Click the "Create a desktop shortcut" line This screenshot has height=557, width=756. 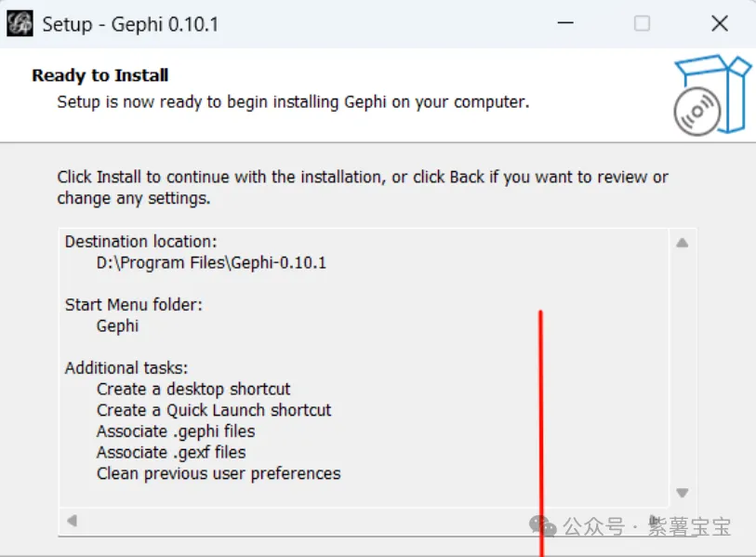[x=193, y=389]
